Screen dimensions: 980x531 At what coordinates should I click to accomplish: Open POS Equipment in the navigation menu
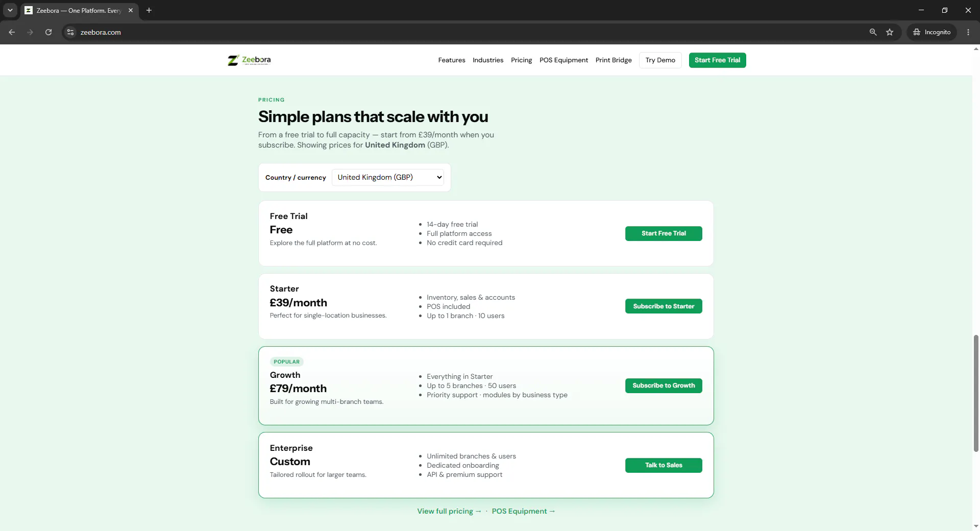pyautogui.click(x=563, y=60)
